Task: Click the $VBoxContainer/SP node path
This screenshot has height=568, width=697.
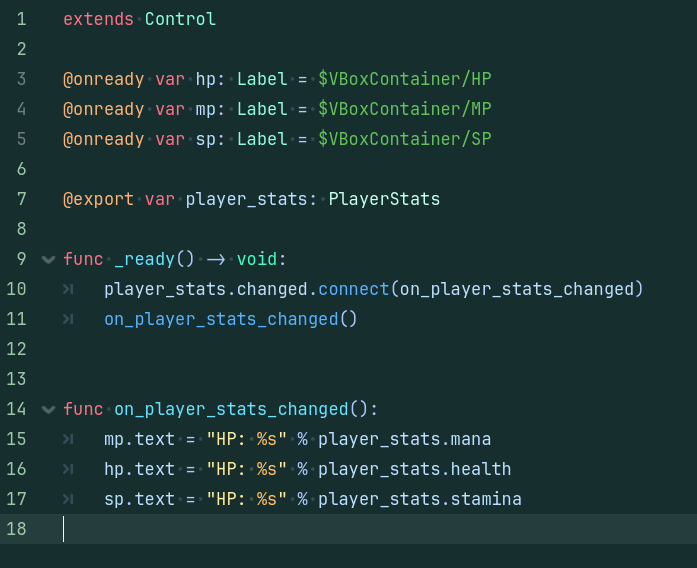Action: point(405,139)
